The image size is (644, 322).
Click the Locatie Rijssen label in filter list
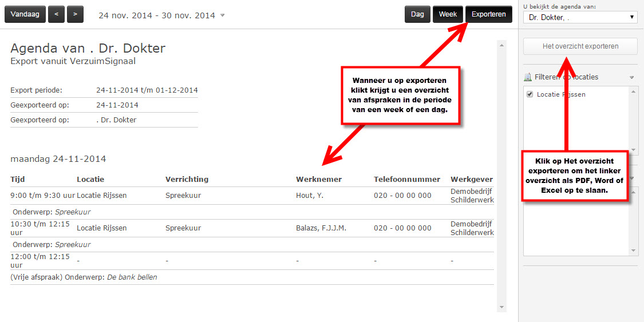click(561, 94)
